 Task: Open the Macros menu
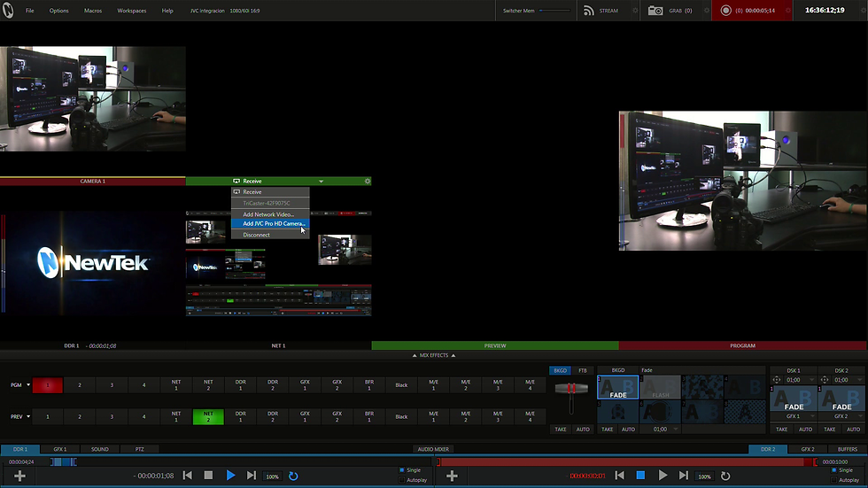[92, 11]
